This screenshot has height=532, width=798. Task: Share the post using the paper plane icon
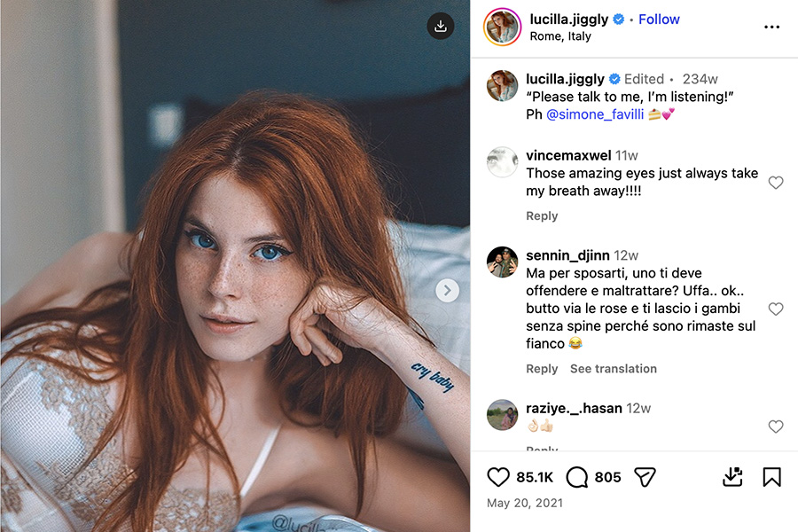[645, 477]
